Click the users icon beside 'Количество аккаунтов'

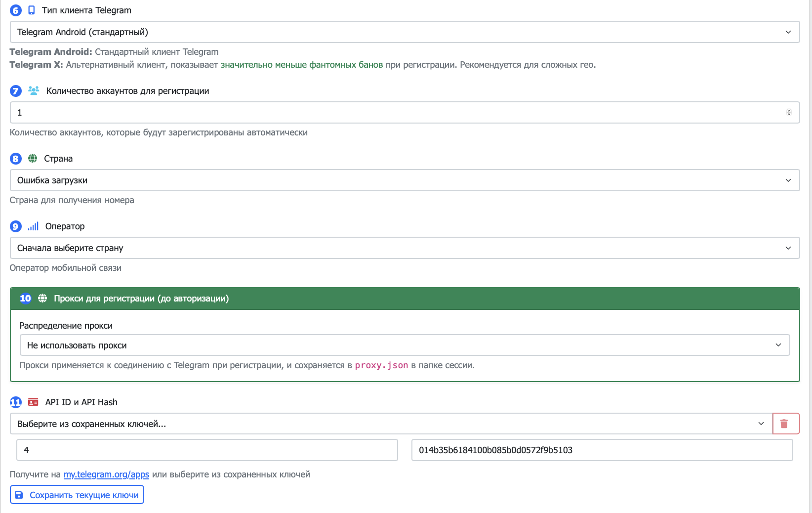[33, 91]
